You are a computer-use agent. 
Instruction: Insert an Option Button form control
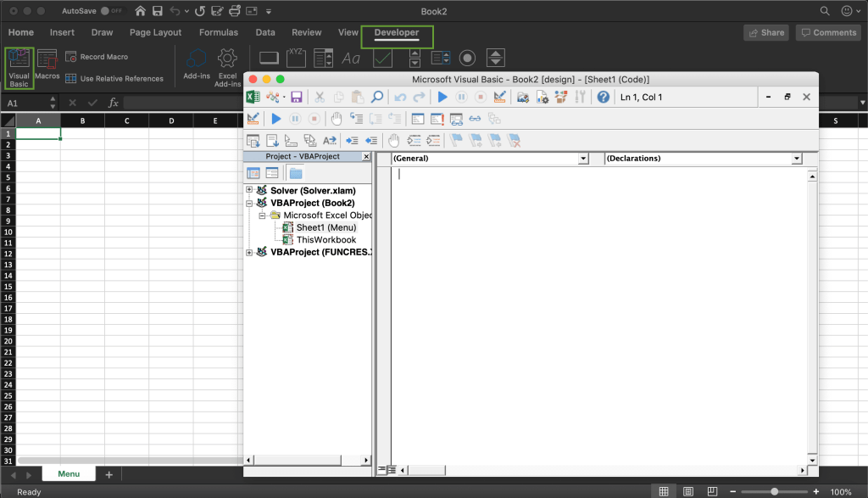coord(468,58)
